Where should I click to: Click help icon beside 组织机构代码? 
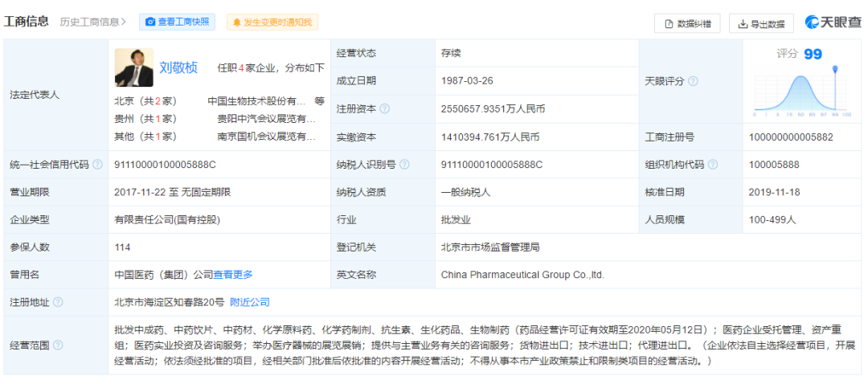pos(712,165)
